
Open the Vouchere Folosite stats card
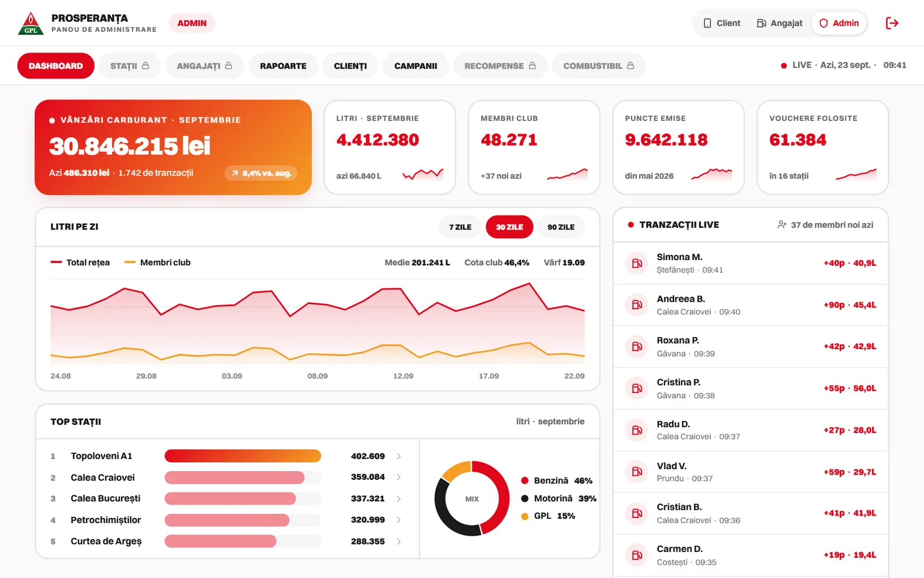click(822, 147)
